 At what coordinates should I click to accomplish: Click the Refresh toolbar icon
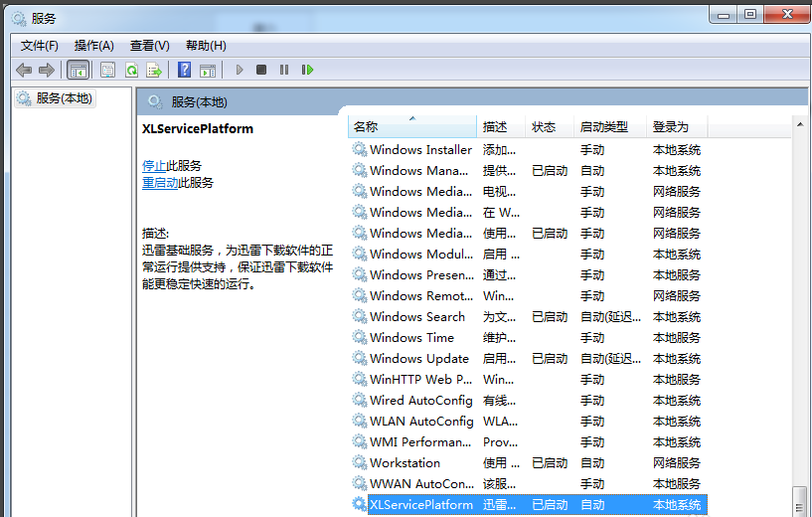[131, 70]
